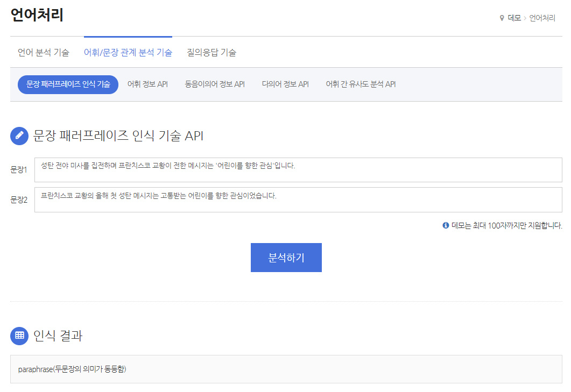
Task: Select the 문장 패러프레이즈 인식 기술 pill
Action: point(68,84)
